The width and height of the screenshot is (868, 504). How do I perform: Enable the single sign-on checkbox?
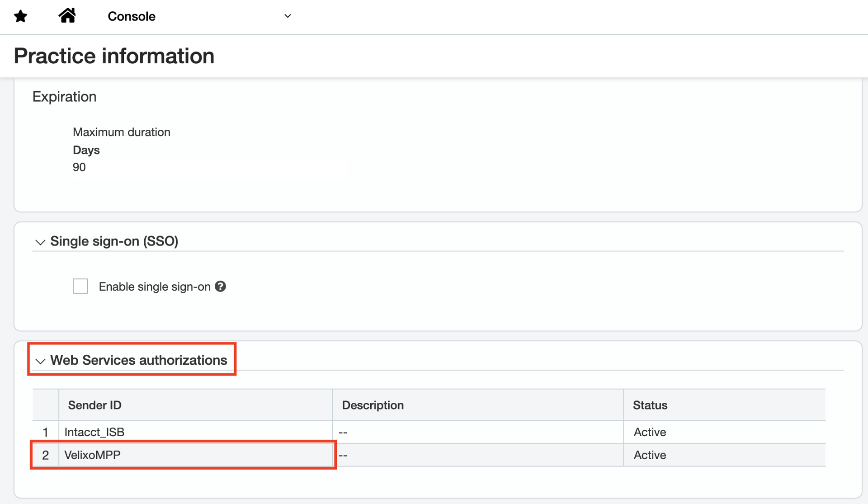pos(80,287)
